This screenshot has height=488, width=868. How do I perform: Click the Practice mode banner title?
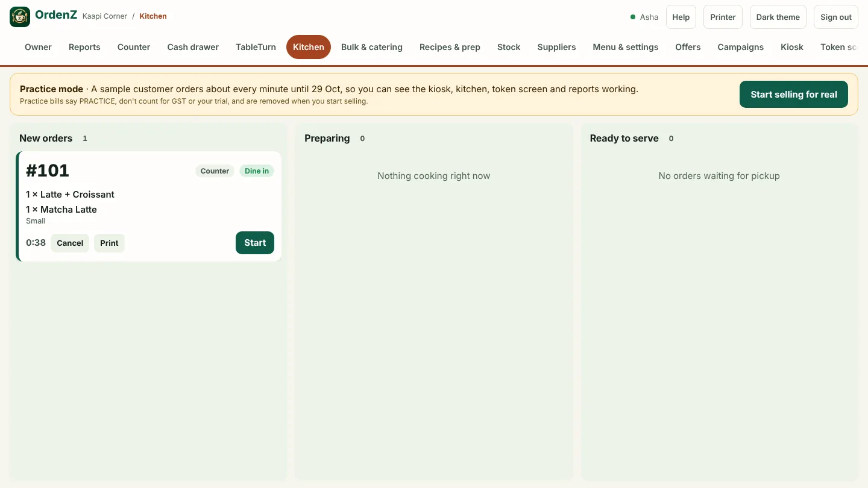pos(51,89)
